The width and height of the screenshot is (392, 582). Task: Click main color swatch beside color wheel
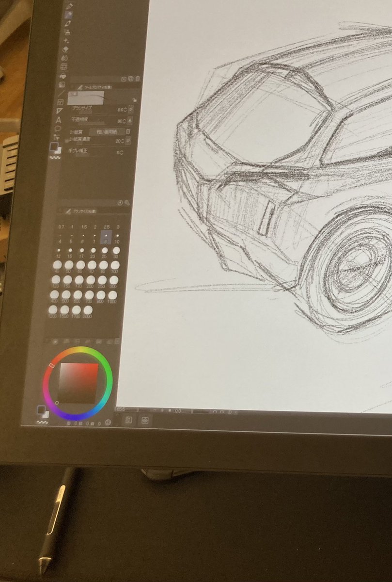tap(40, 410)
